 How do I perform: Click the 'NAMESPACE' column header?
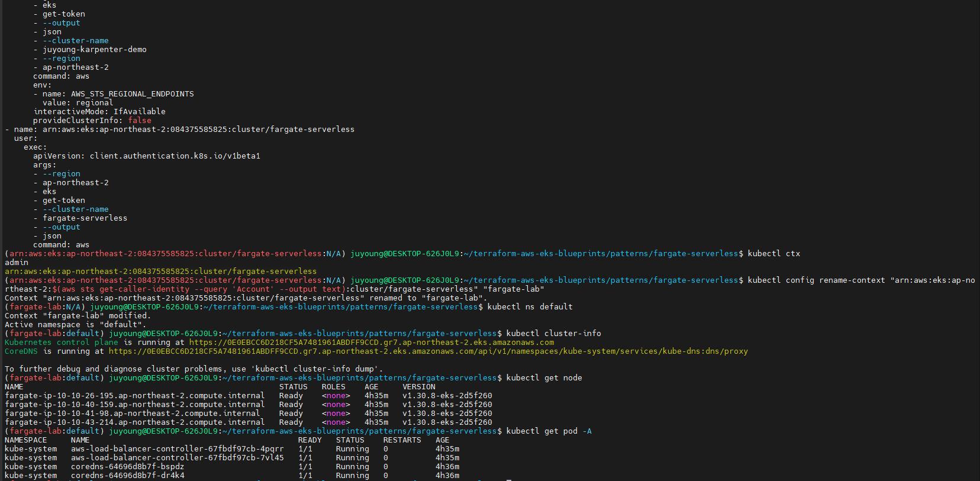[x=26, y=440]
